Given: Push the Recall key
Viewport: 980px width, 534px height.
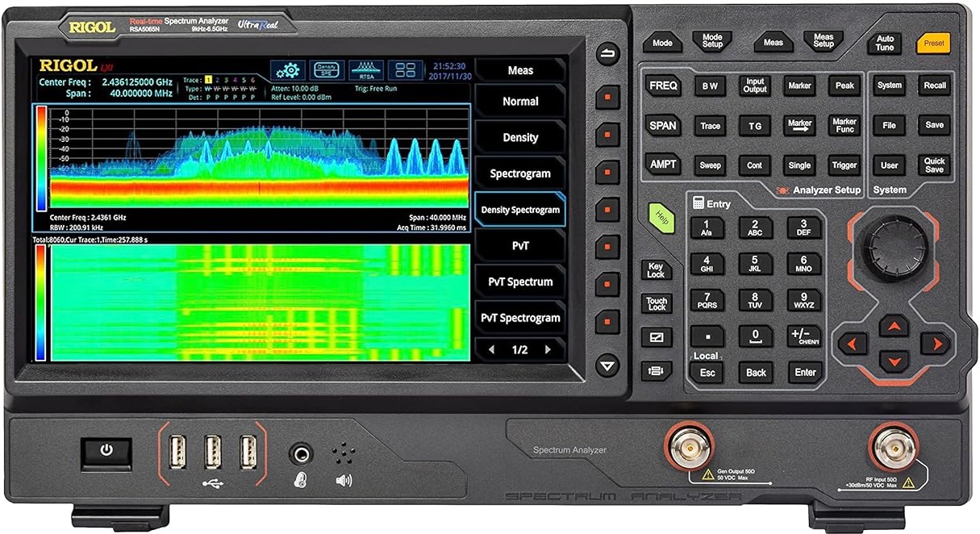Looking at the screenshot, I should [x=934, y=86].
